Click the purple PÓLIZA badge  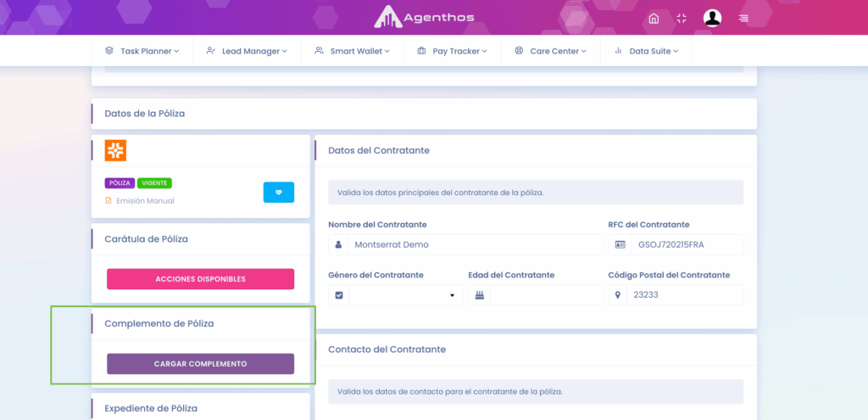pyautogui.click(x=120, y=183)
